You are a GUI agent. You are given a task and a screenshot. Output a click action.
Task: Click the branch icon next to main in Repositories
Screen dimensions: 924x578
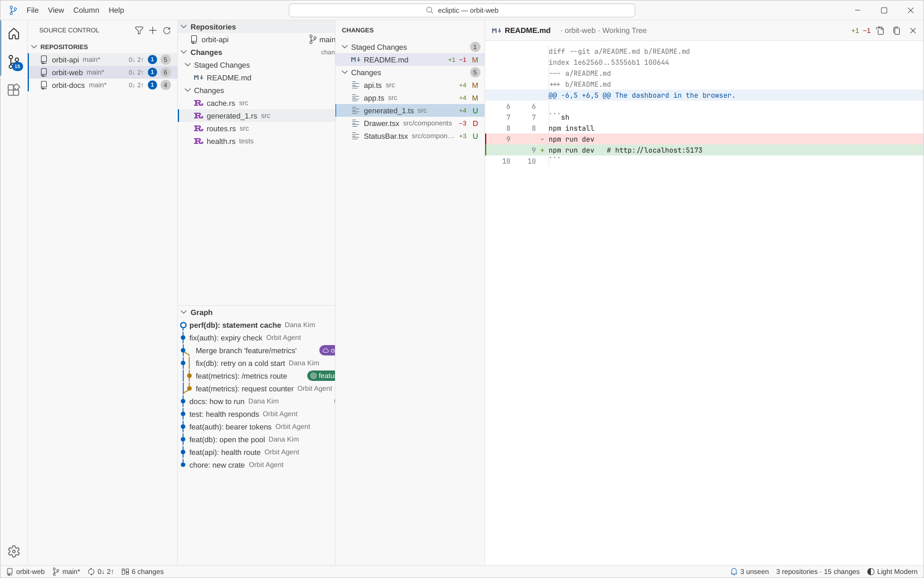pos(312,39)
